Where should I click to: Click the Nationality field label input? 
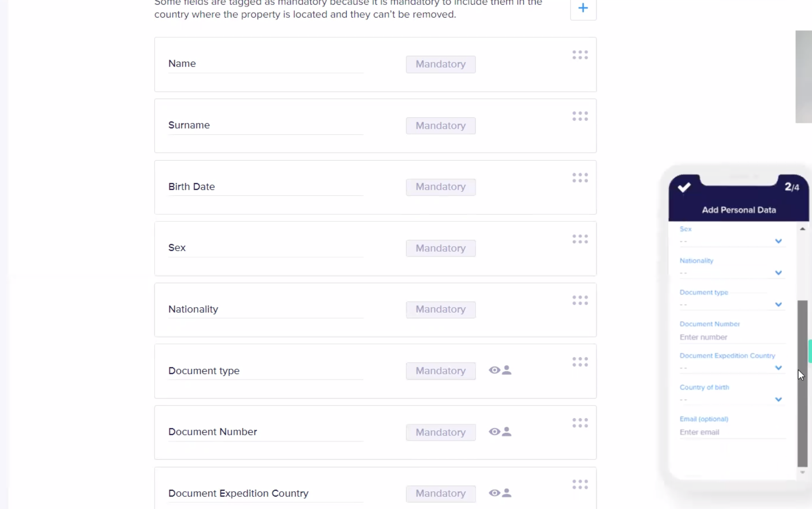(266, 309)
